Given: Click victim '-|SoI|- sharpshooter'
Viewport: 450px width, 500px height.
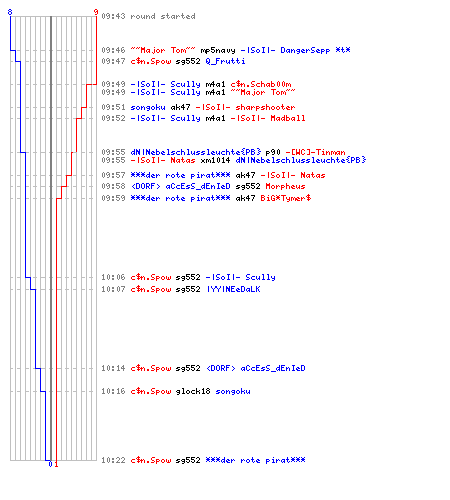Looking at the screenshot, I should 245,107.
